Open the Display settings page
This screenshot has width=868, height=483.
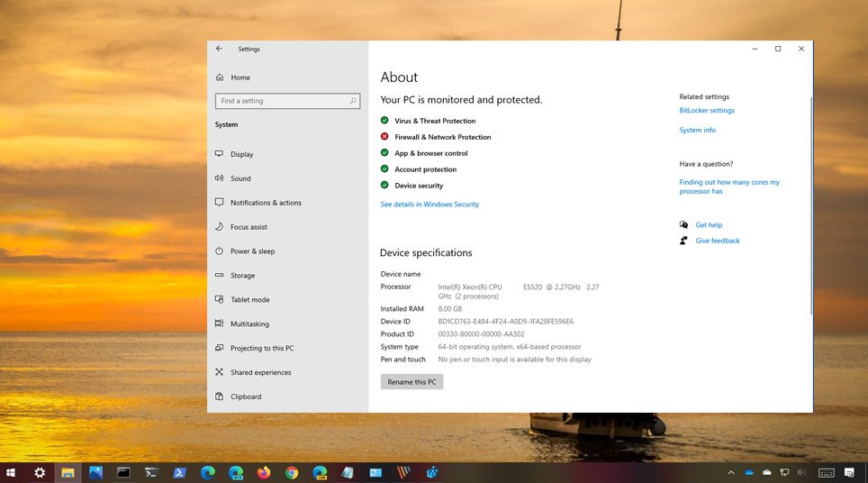pos(241,154)
